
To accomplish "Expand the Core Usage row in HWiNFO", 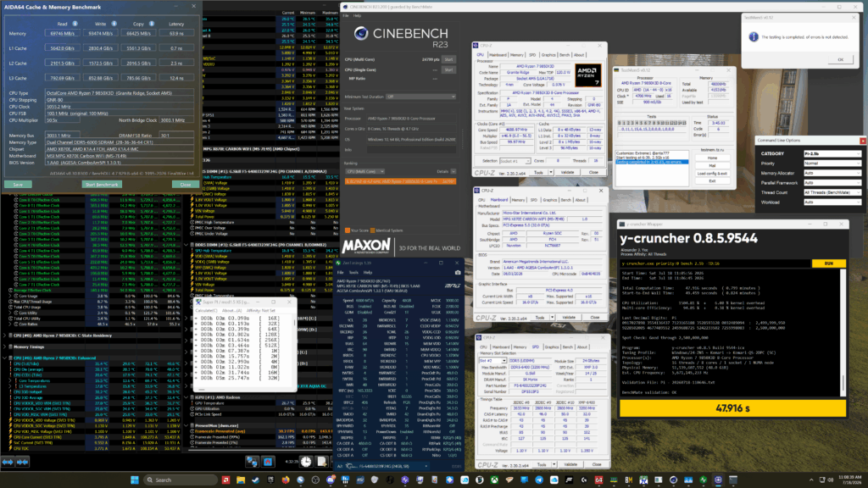I will coord(10,296).
